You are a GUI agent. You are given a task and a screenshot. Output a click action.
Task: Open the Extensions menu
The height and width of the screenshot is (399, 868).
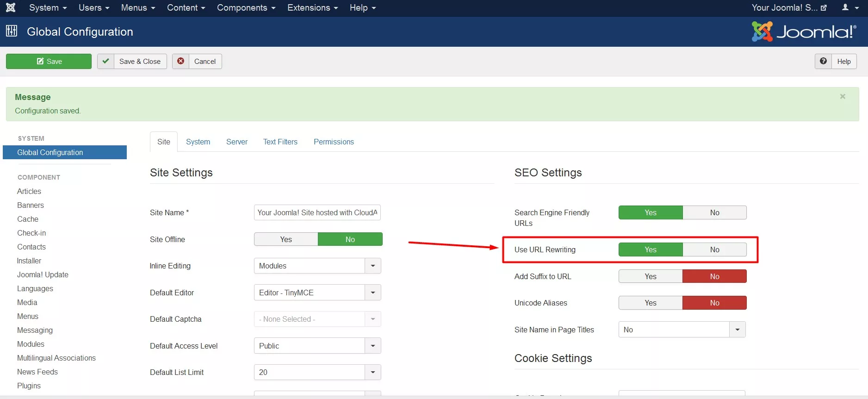point(312,7)
